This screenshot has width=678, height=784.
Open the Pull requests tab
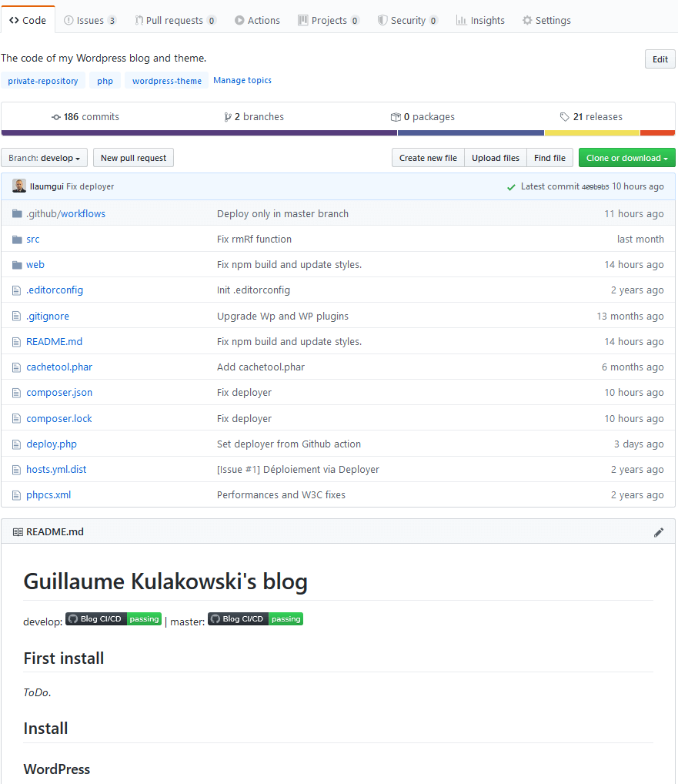point(175,21)
